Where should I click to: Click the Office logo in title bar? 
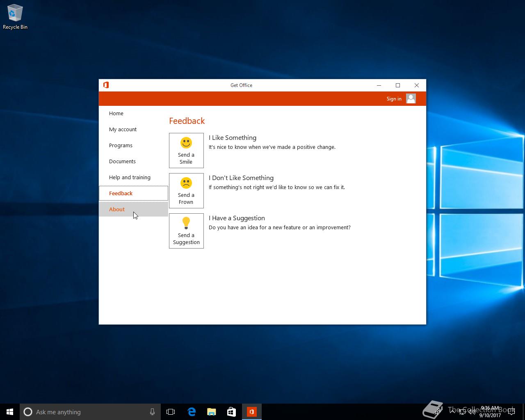tap(106, 85)
